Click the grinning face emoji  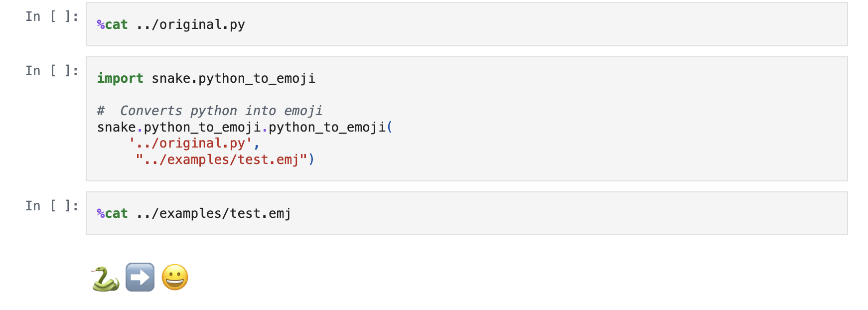(175, 278)
